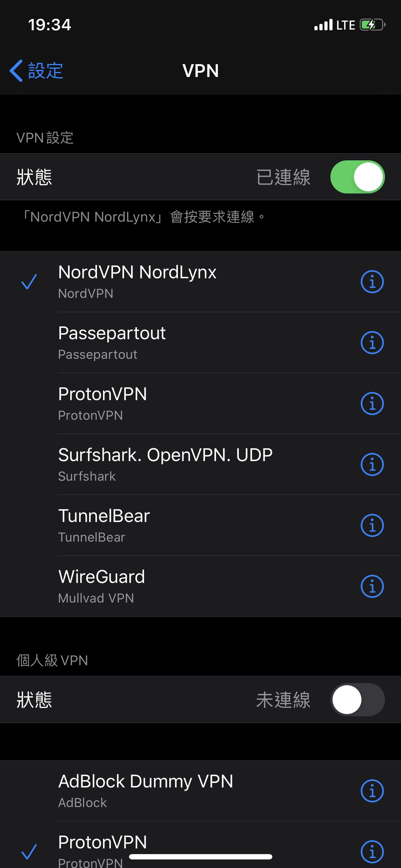
Task: Choose TunnelBear configuration row
Action: point(200,526)
